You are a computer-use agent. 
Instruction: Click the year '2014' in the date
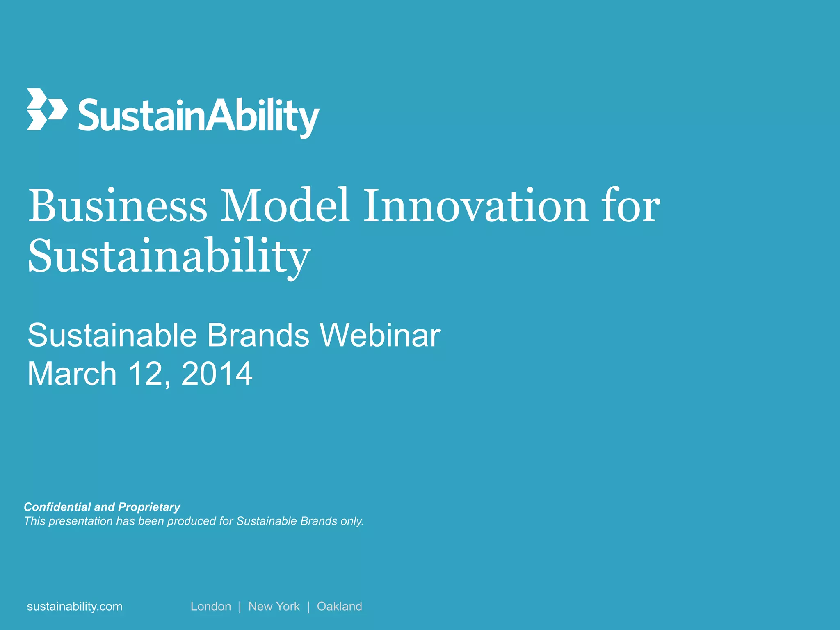[217, 374]
